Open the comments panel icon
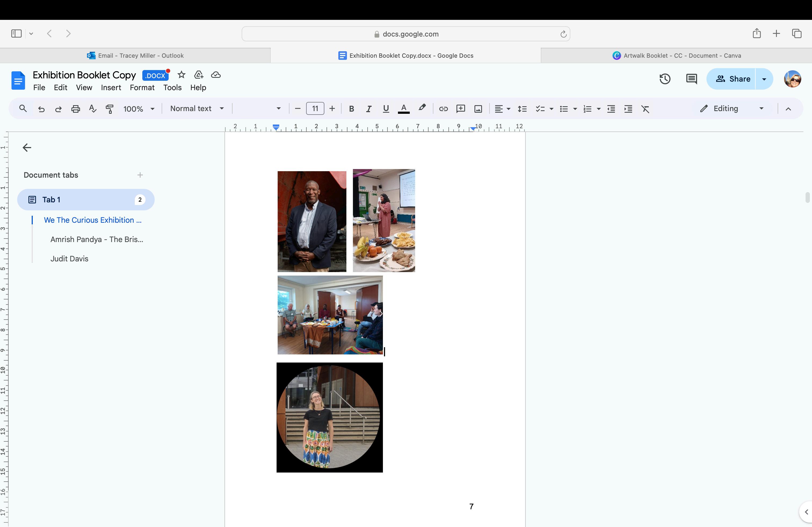812x527 pixels. tap(691, 79)
